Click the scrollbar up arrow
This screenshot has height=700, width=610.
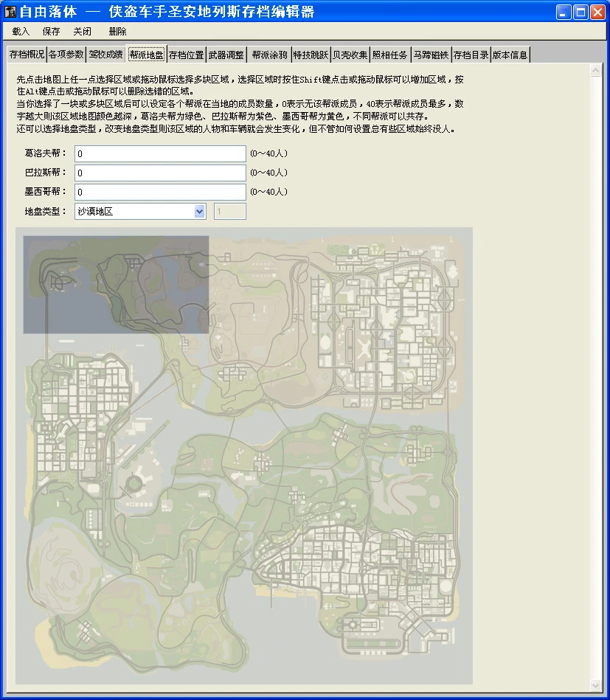tap(595, 70)
